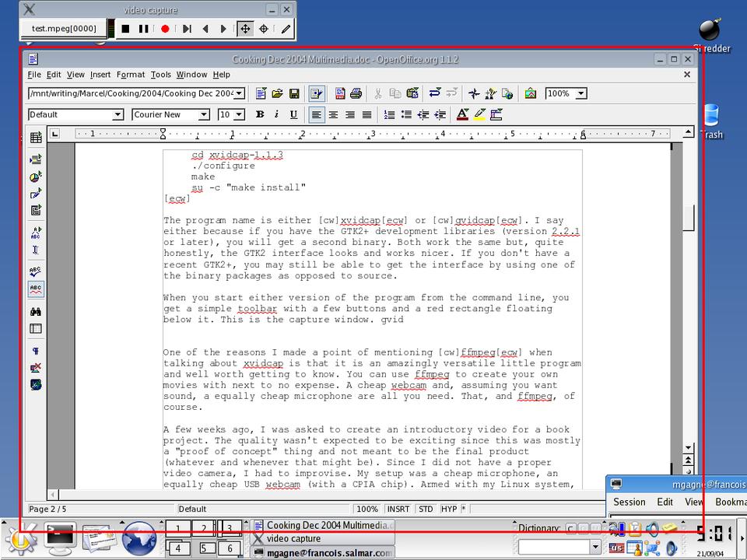Image resolution: width=747 pixels, height=560 pixels.
Task: Click the Insert Table icon in sidebar
Action: pyautogui.click(x=36, y=138)
